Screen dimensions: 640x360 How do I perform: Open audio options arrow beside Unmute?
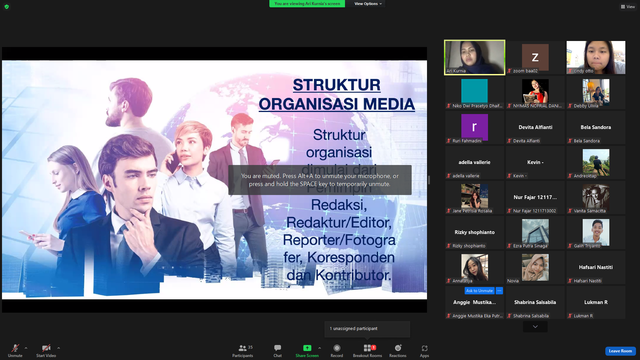[26, 348]
